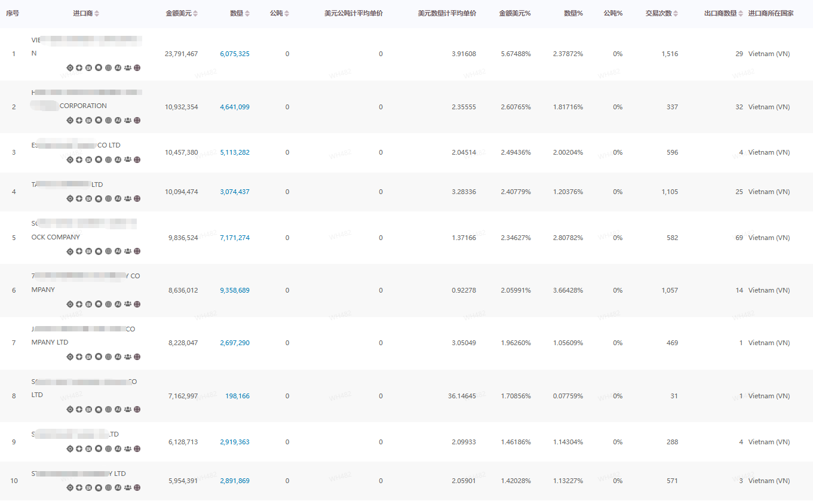Click the BI icon in row 1
Image resolution: width=813 pixels, height=504 pixels.
pos(89,67)
